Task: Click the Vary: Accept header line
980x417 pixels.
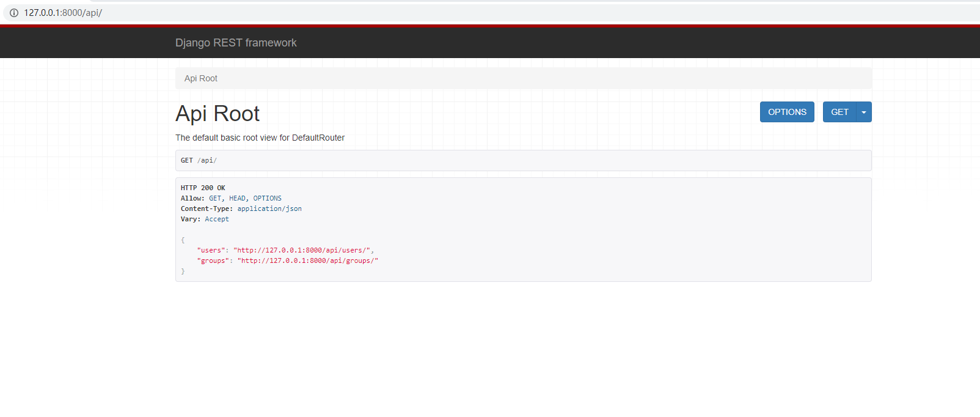Action: click(x=205, y=219)
